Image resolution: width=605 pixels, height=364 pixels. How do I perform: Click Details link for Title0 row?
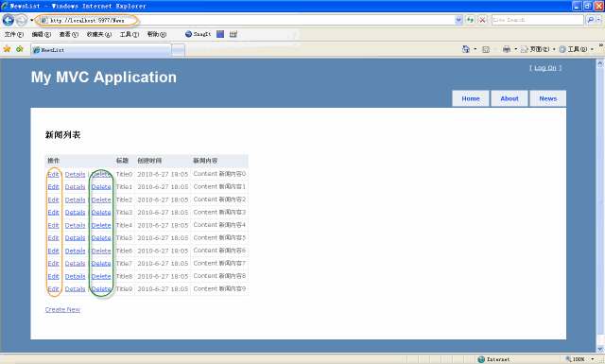(x=76, y=174)
